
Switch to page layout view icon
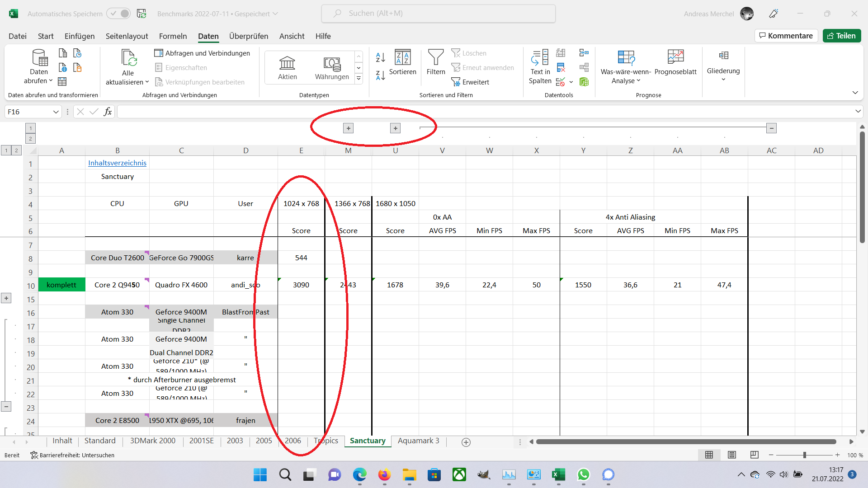point(732,455)
